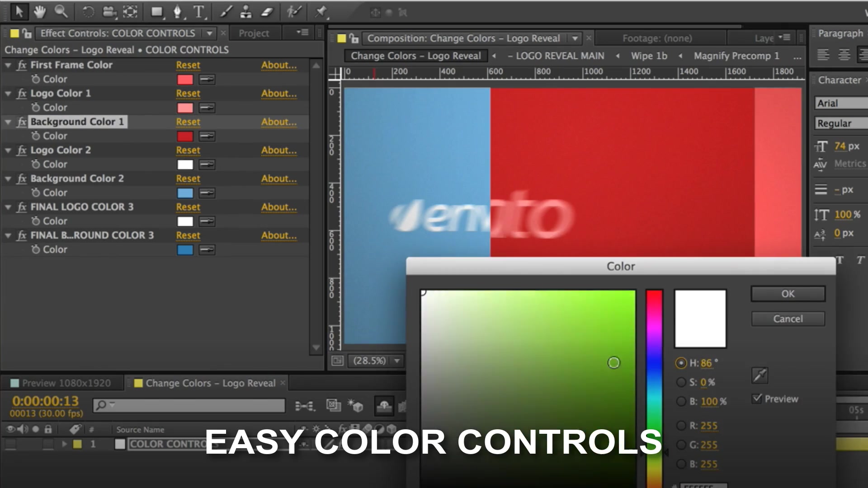Select the Stamp/Clone tool

(x=245, y=12)
